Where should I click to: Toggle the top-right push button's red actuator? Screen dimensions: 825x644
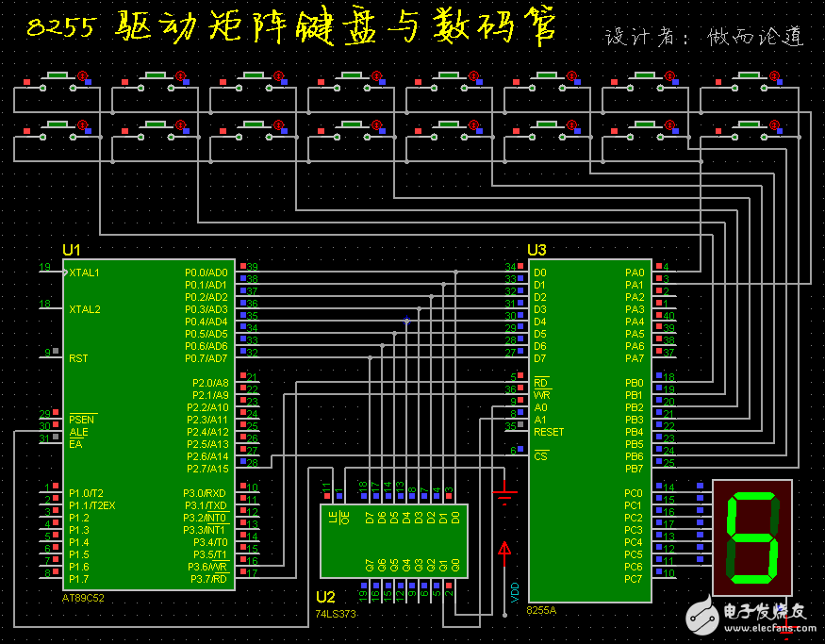(x=769, y=75)
